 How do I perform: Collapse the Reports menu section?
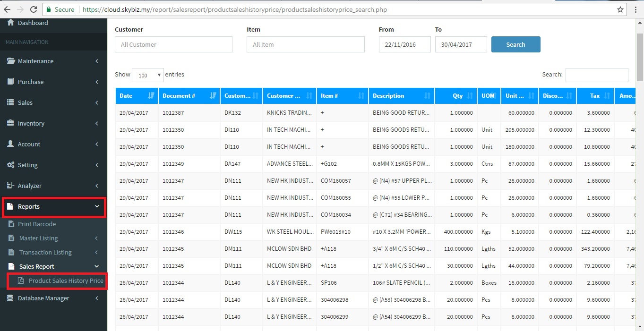click(53, 207)
